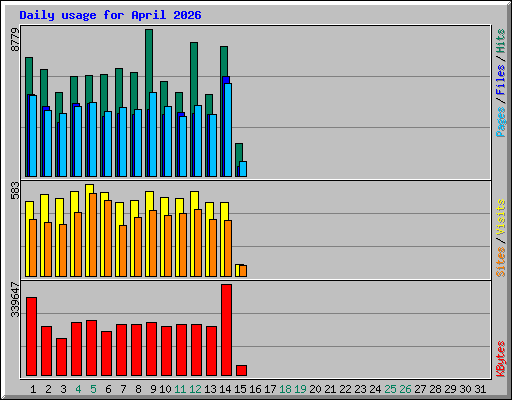The image size is (512, 400).
Task: Click the 8779 hits axis value
Action: 15,40
